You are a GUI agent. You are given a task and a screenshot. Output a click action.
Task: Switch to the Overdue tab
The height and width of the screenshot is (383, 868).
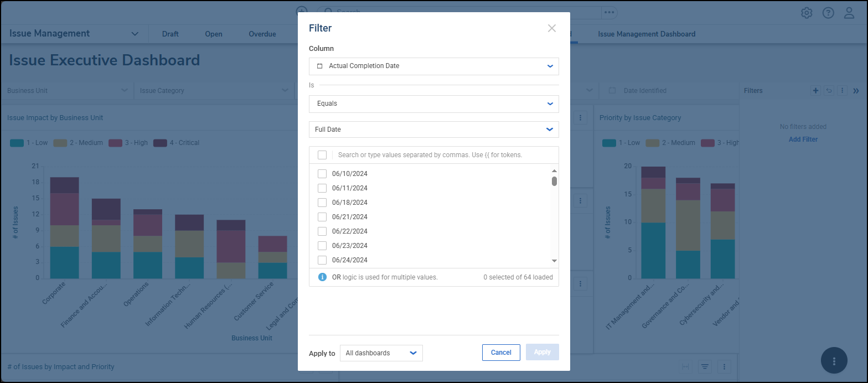tap(262, 34)
